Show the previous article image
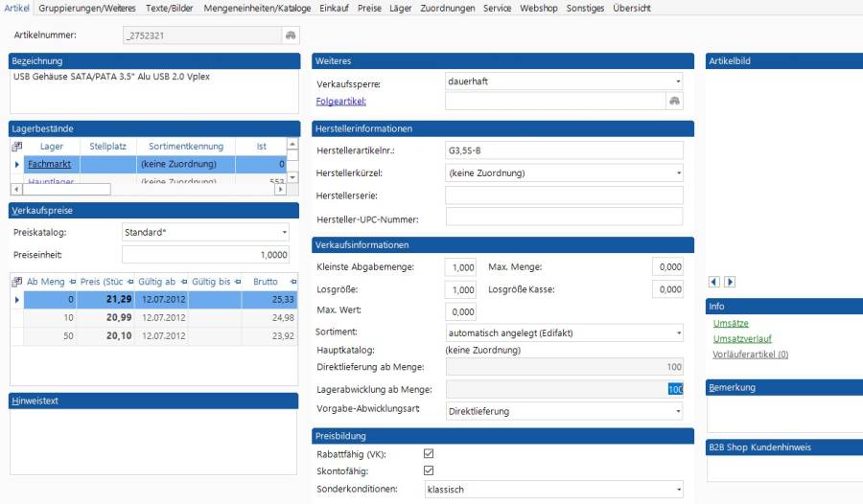This screenshot has height=504, width=863. pyautogui.click(x=713, y=282)
